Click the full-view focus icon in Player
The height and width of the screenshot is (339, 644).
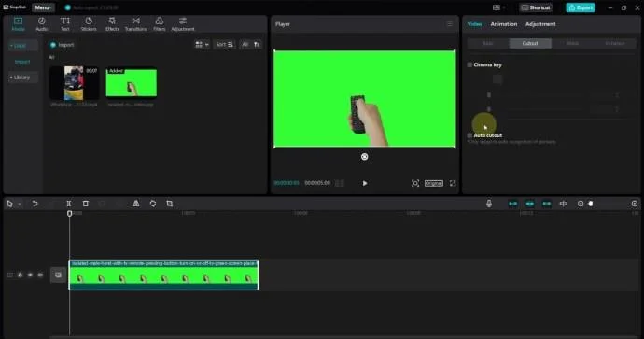pos(415,183)
